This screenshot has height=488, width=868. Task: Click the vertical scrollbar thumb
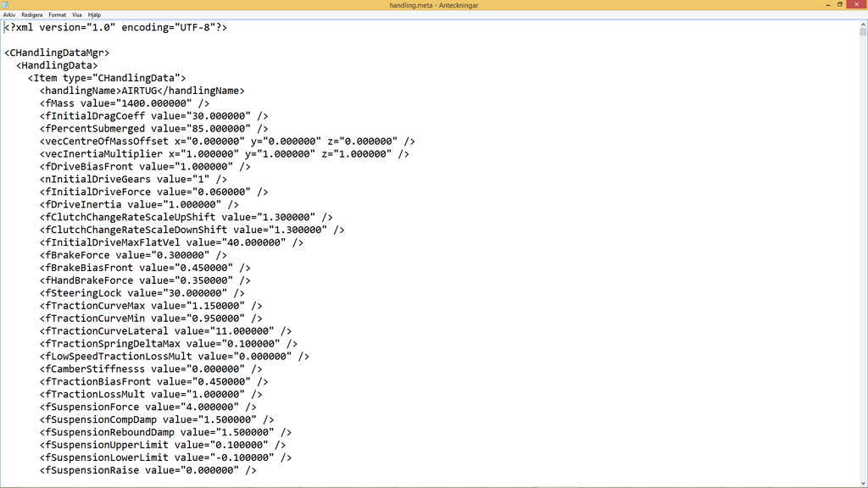863,32
